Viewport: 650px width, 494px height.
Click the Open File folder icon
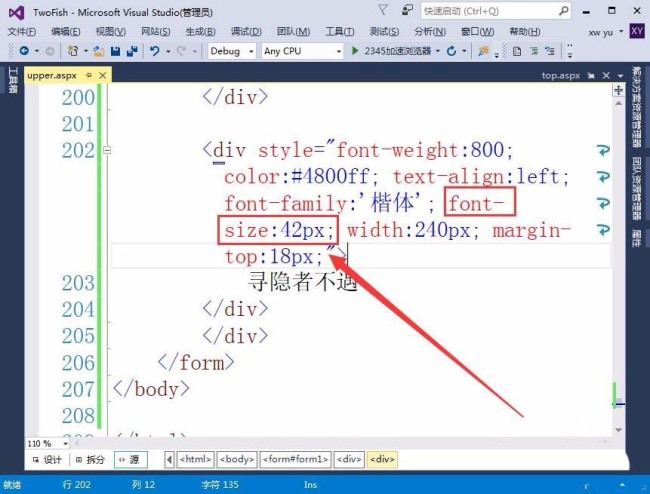tap(99, 51)
